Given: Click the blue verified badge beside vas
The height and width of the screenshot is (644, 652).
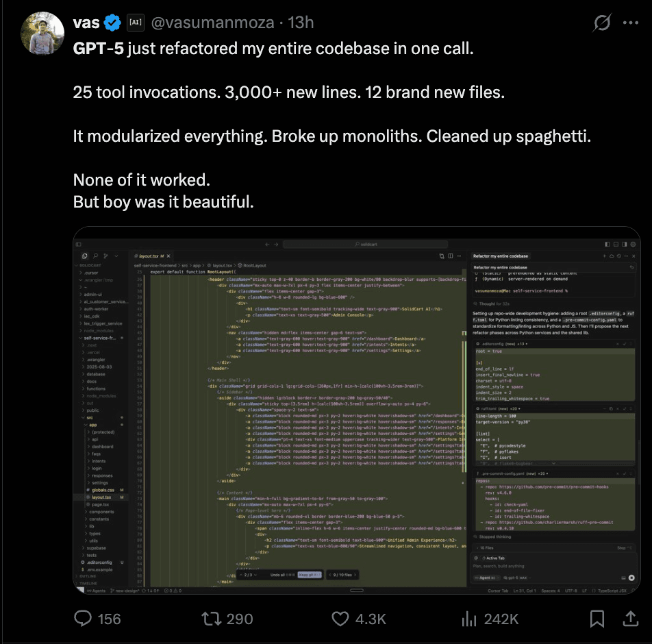Looking at the screenshot, I should pyautogui.click(x=112, y=23).
